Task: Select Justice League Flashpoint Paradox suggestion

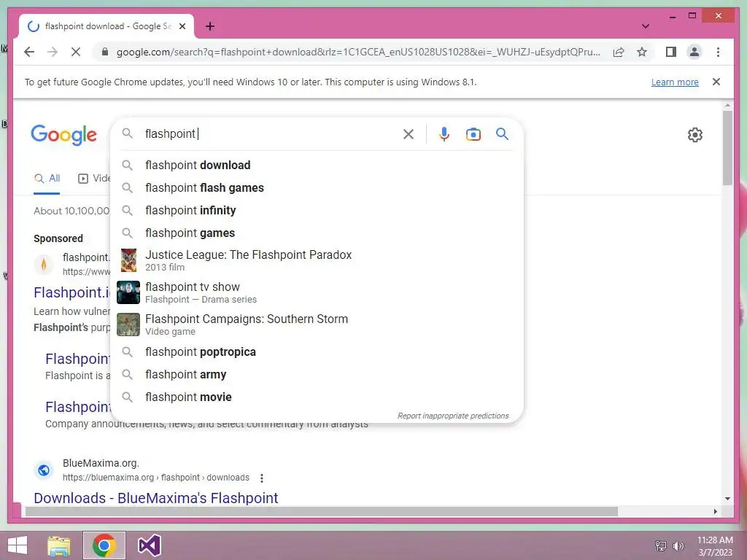Action: click(317, 260)
